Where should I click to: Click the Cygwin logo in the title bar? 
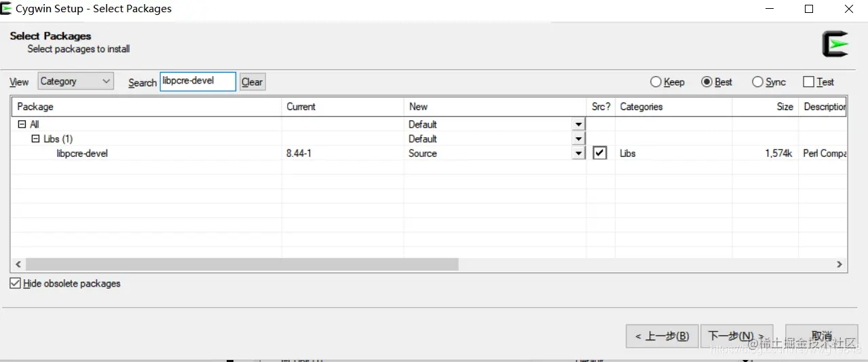point(6,9)
